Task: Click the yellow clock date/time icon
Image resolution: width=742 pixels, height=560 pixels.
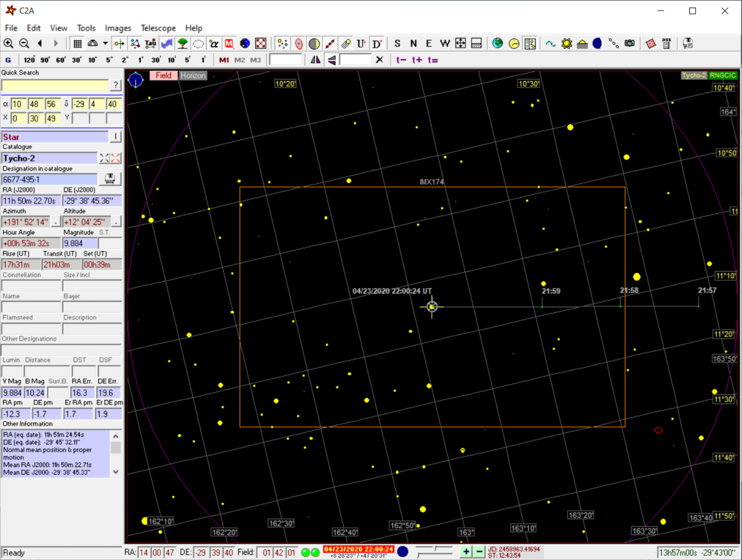Action: 513,43
